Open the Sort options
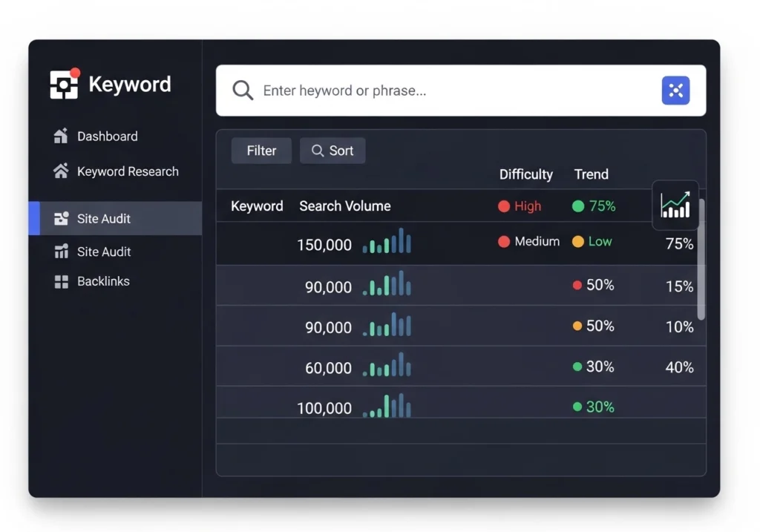This screenshot has height=532, width=760. click(332, 150)
